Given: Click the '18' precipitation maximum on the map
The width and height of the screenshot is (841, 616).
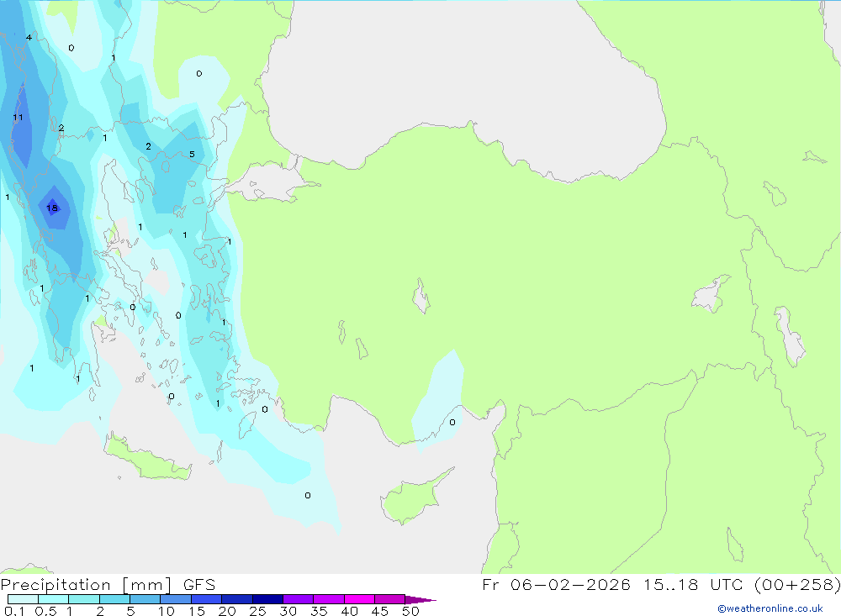Looking at the screenshot, I should pos(52,208).
